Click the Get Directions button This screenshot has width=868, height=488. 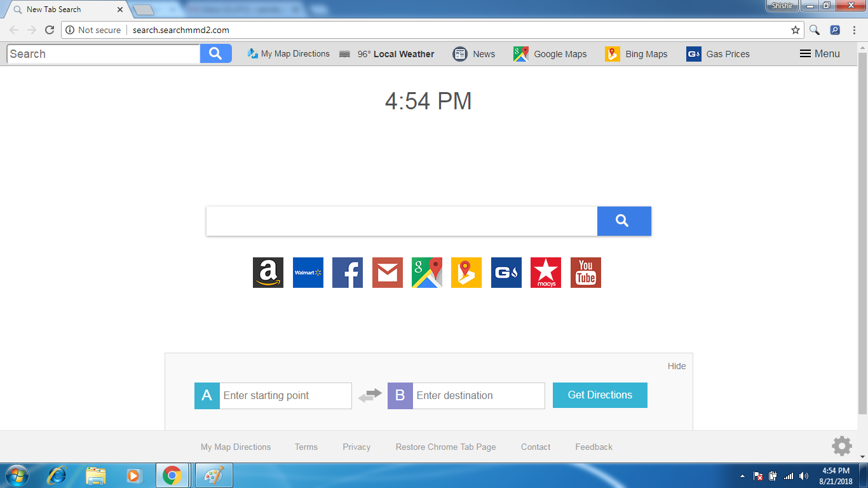point(599,395)
